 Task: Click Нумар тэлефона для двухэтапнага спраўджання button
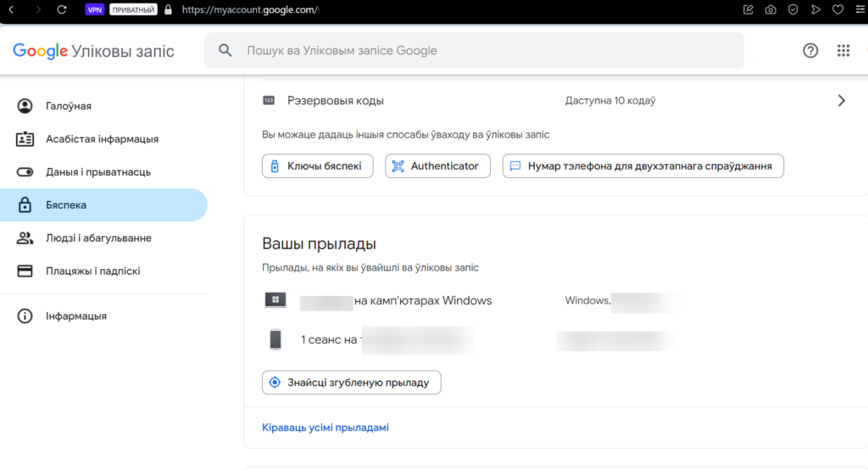643,165
